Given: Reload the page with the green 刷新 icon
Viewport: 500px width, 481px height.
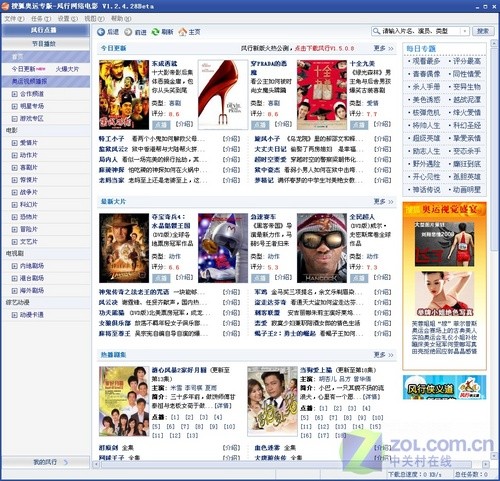Looking at the screenshot, I should coord(155,32).
